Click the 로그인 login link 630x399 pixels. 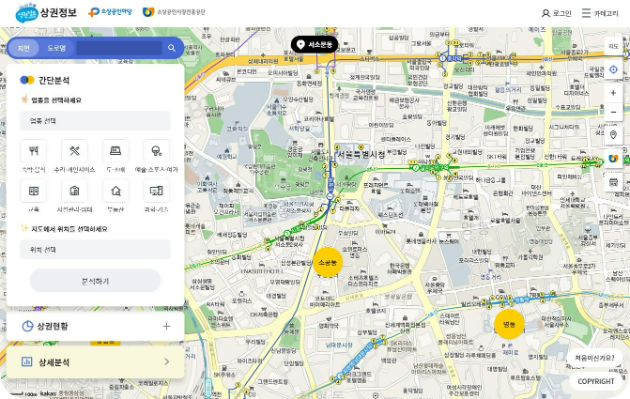point(556,13)
